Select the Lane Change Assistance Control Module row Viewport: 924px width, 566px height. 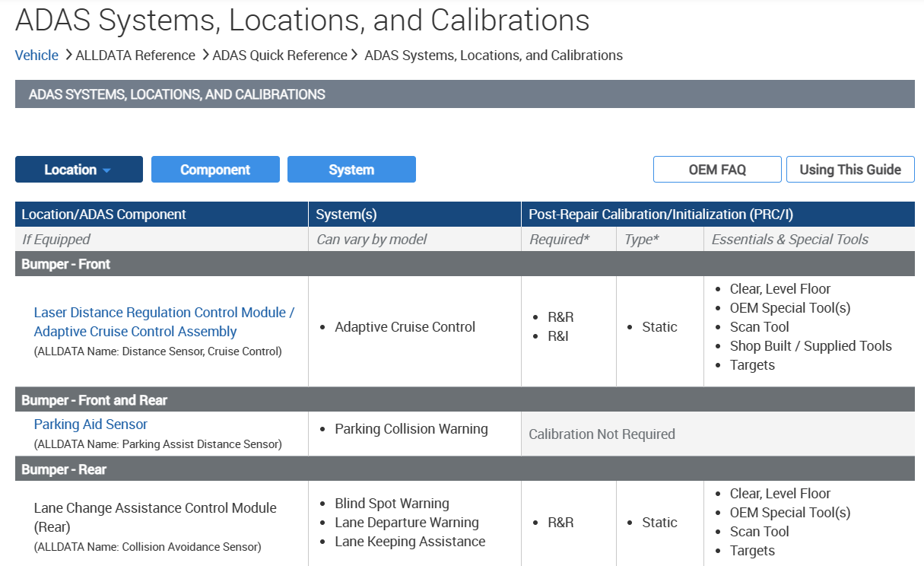click(154, 517)
